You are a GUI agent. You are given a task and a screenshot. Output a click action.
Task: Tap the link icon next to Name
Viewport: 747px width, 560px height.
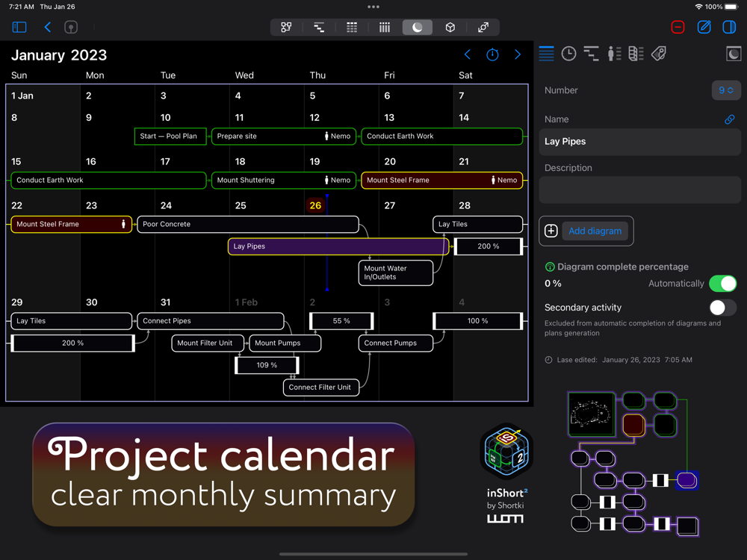(729, 119)
